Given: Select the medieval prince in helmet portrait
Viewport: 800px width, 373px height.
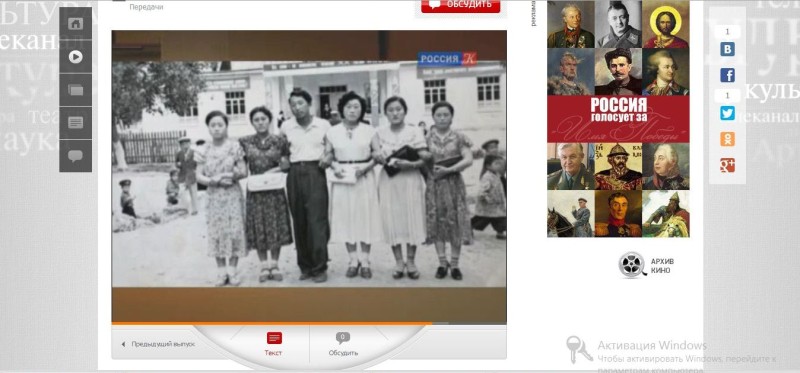Looking at the screenshot, I should tap(618, 166).
